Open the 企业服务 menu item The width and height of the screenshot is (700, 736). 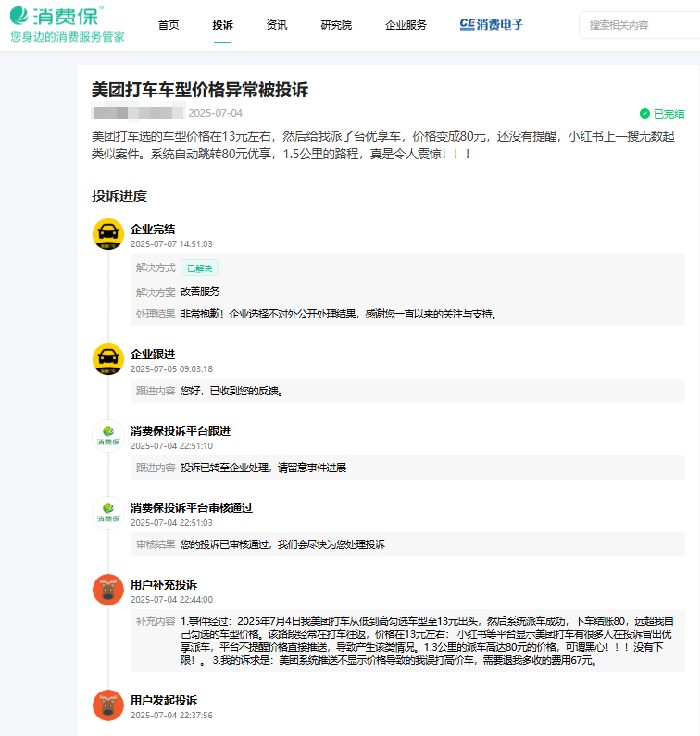(406, 25)
